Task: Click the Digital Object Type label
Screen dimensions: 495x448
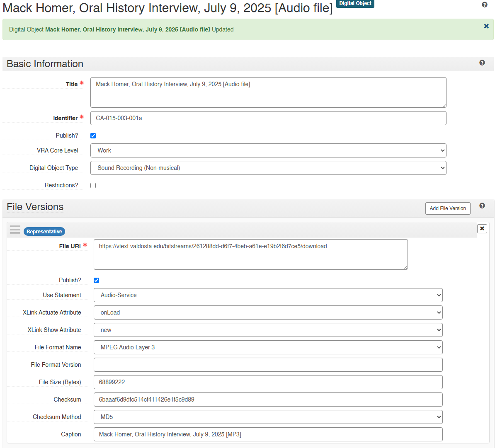Action: pyautogui.click(x=53, y=168)
